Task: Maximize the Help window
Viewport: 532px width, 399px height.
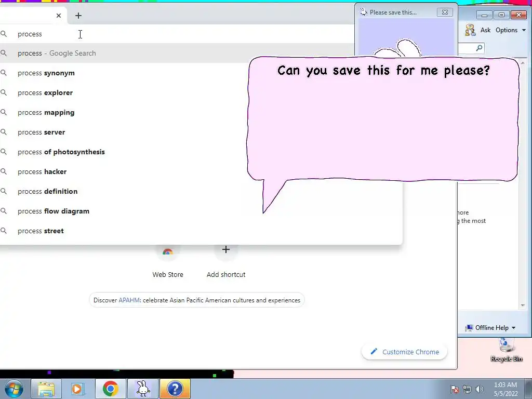Action: coord(501,15)
